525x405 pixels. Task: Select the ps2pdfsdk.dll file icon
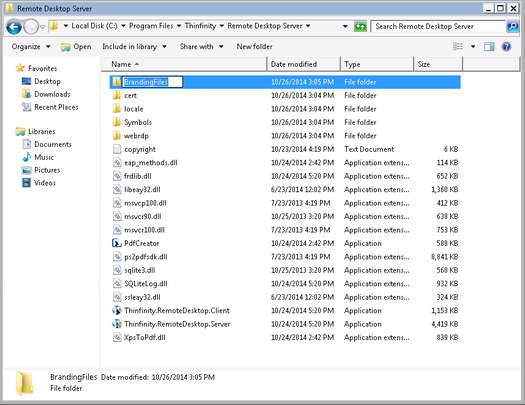coord(117,257)
